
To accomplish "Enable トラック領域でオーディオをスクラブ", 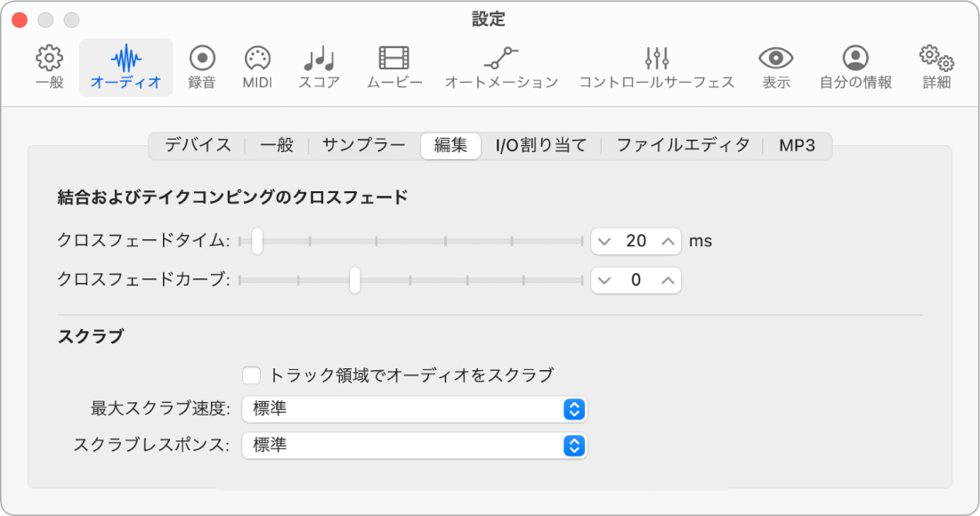I will [252, 375].
